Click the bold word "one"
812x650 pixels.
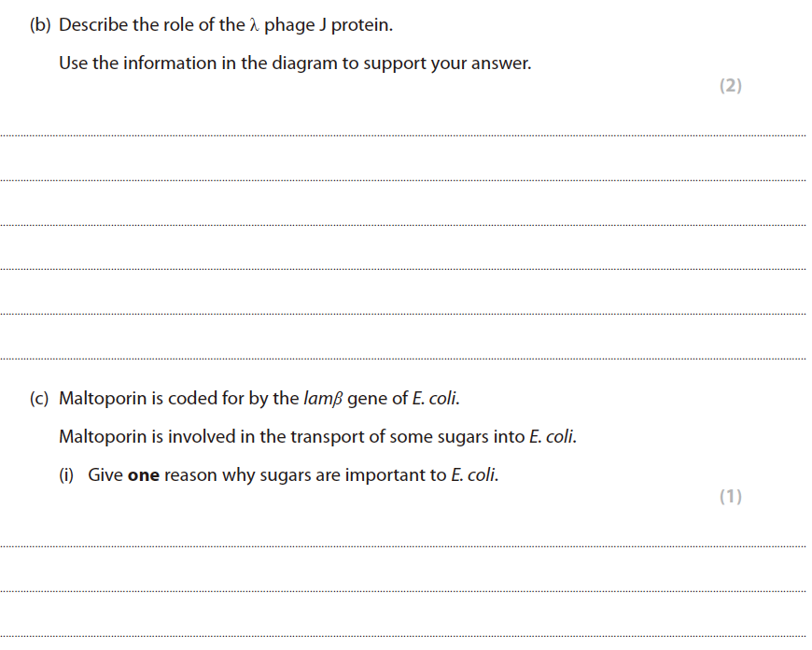coord(144,475)
